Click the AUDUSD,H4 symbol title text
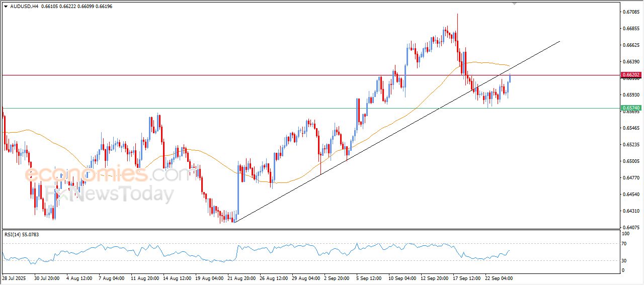The image size is (644, 285). click(x=24, y=7)
